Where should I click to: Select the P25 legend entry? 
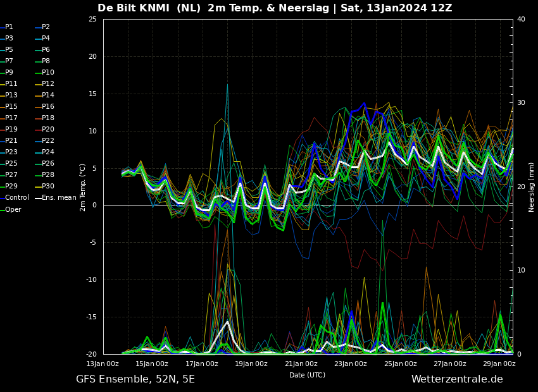coord(9,163)
